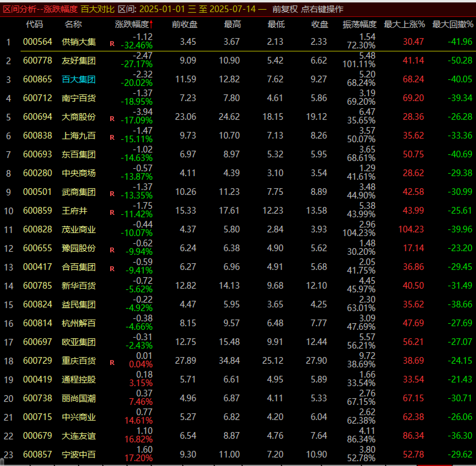Select the highlighted 百大集团 name
This screenshot has height=466, width=476.
pyautogui.click(x=79, y=79)
